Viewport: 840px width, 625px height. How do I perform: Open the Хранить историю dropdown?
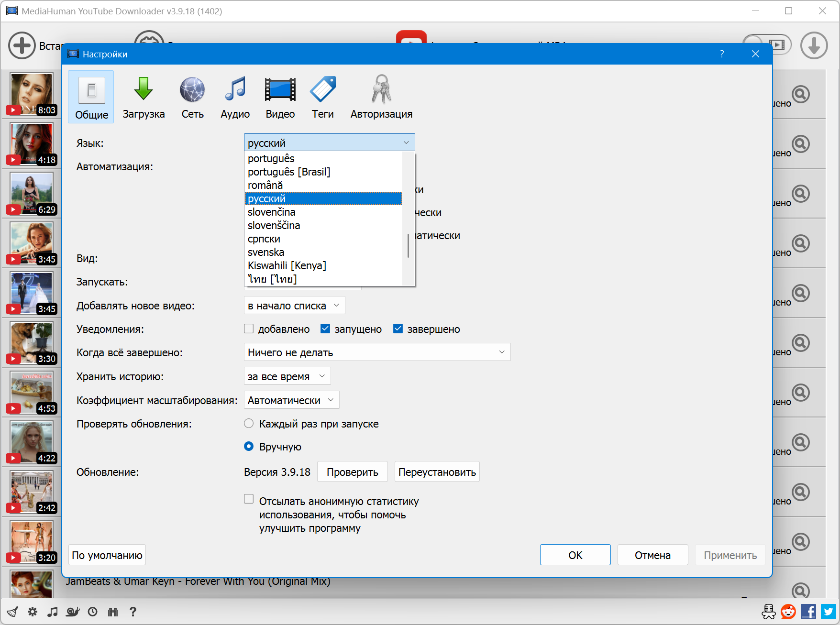coord(287,376)
